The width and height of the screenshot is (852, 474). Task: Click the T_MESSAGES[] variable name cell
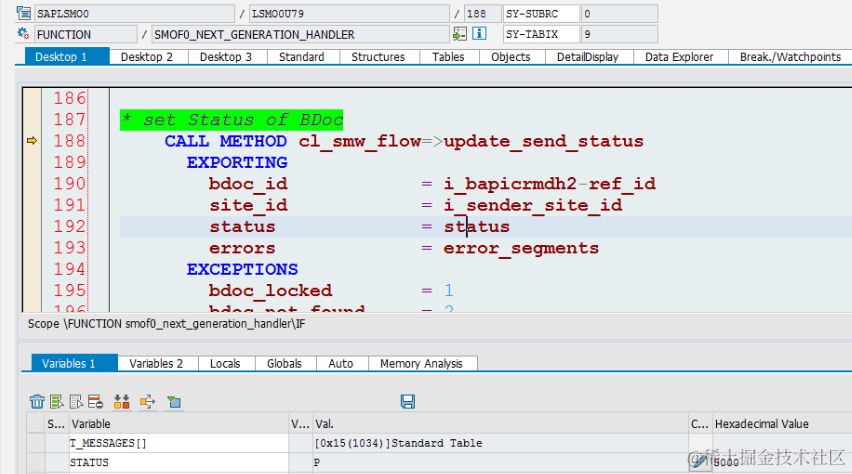[178, 443]
